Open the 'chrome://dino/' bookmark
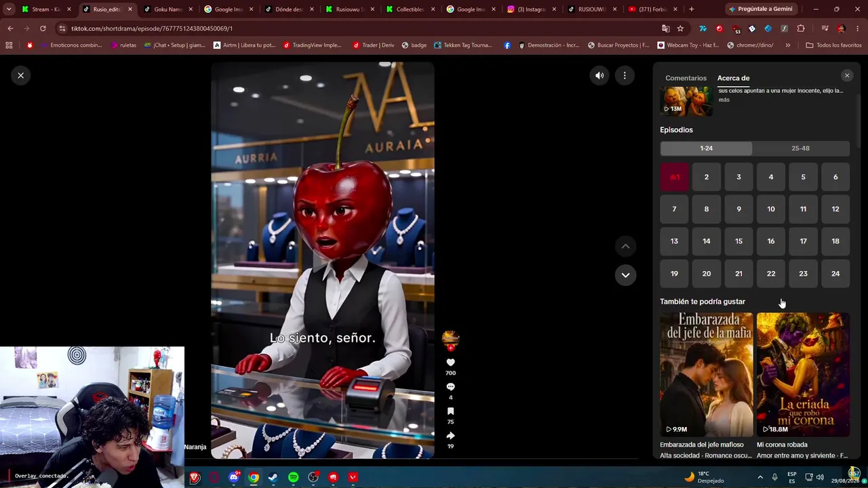Image resolution: width=868 pixels, height=488 pixels. (x=749, y=45)
